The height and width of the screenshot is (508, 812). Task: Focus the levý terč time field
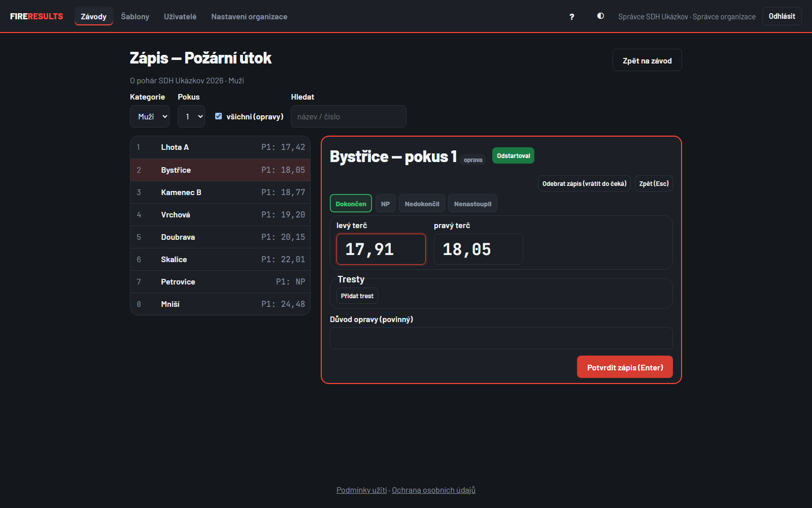coord(381,249)
